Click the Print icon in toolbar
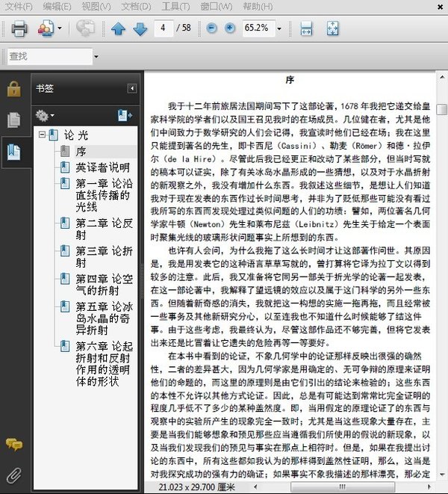The width and height of the screenshot is (448, 494). click(x=19, y=28)
